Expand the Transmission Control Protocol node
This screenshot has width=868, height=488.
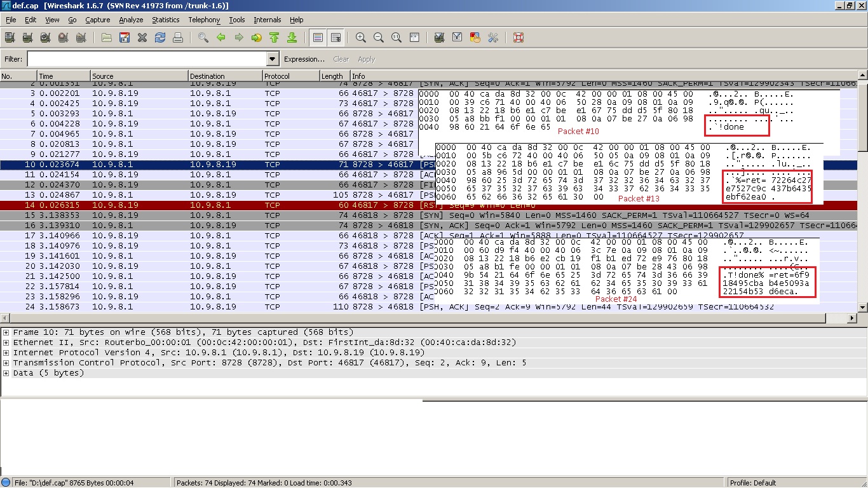pyautogui.click(x=6, y=363)
